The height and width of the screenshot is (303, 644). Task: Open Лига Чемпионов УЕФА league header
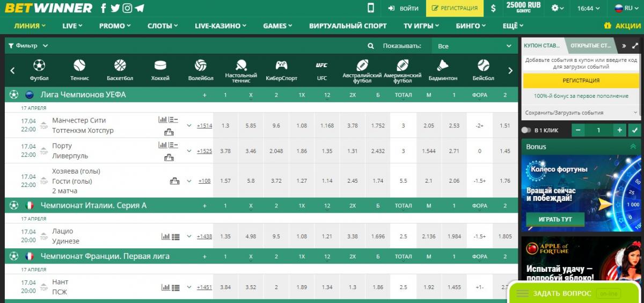pos(83,95)
